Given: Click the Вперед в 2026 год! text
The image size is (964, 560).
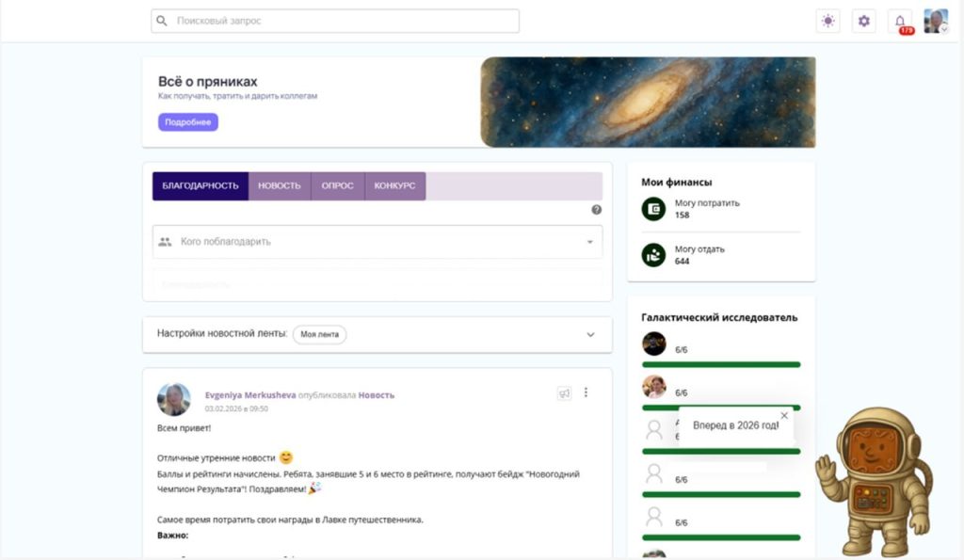Looking at the screenshot, I should pos(736,425).
